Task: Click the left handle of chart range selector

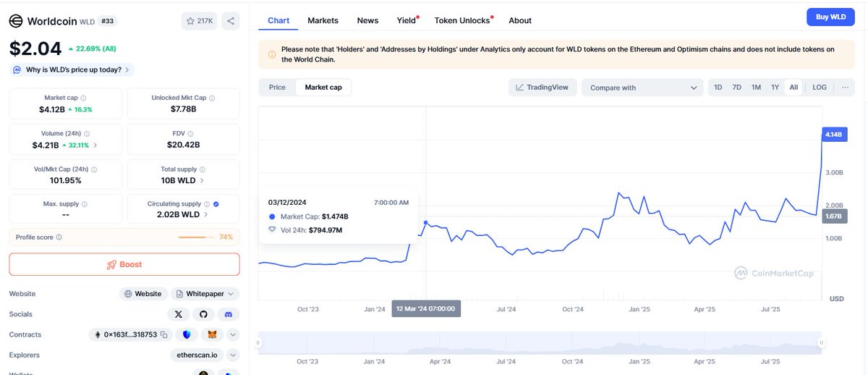Action: (x=260, y=342)
